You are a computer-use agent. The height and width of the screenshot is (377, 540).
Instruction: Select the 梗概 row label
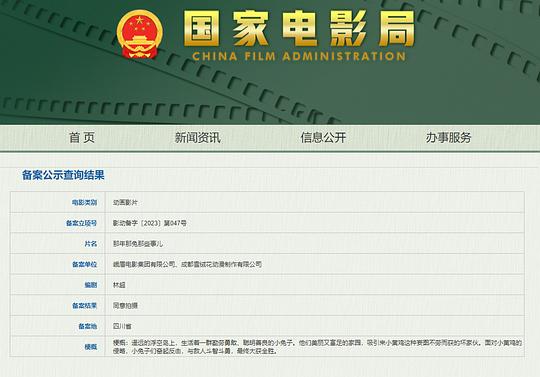pos(91,347)
